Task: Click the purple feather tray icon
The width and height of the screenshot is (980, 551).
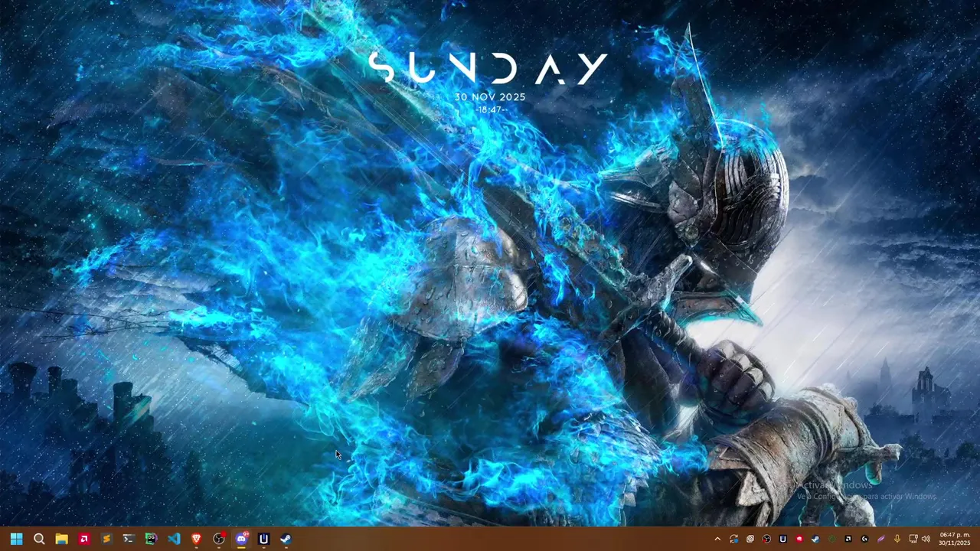Action: pyautogui.click(x=880, y=539)
